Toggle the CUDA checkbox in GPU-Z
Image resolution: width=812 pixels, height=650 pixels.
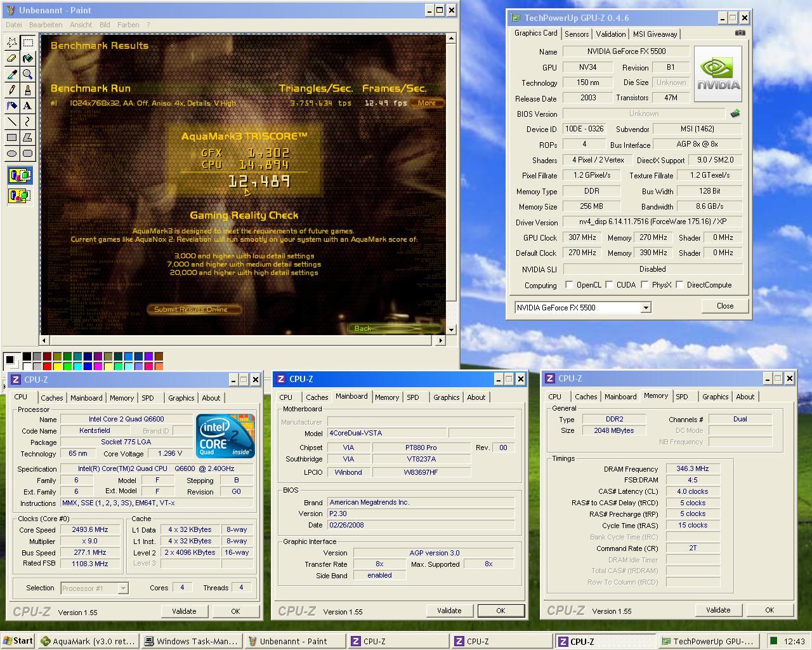coord(609,285)
